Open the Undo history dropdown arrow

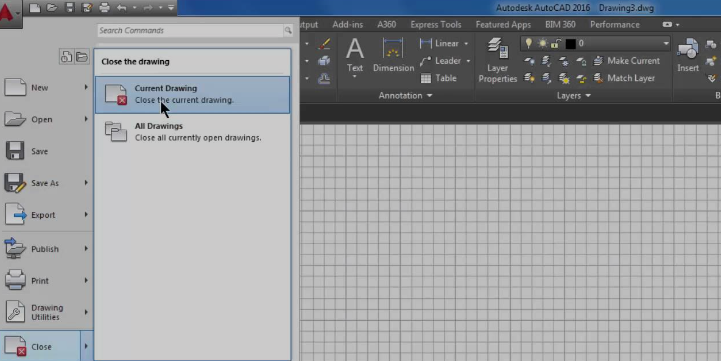[134, 8]
